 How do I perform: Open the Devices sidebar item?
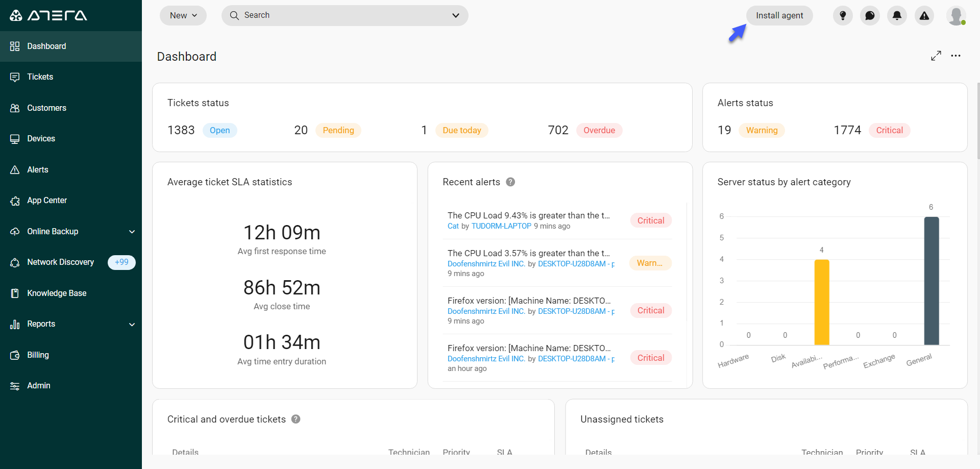point(41,139)
